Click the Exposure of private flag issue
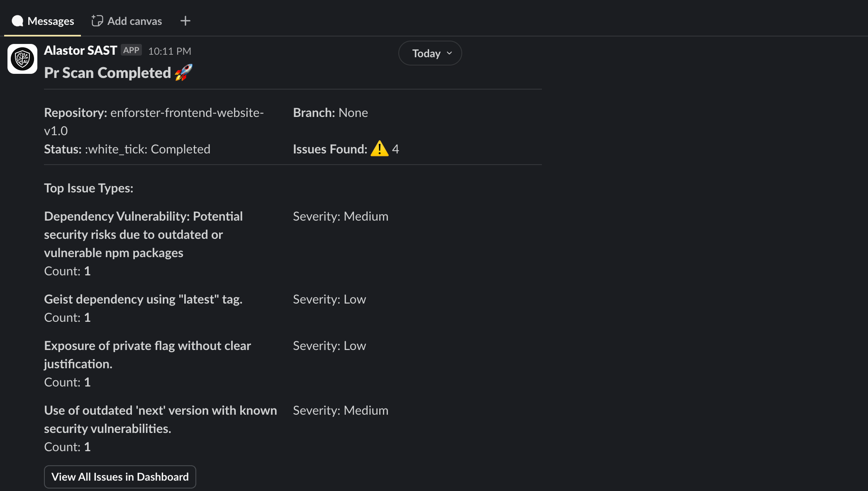The image size is (868, 491). point(147,355)
